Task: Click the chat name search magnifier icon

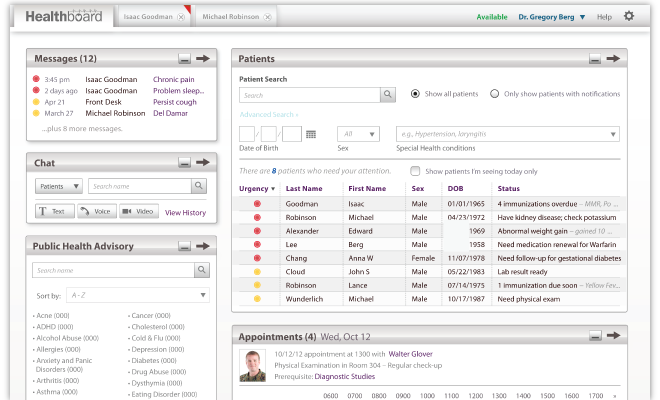Action: click(199, 186)
